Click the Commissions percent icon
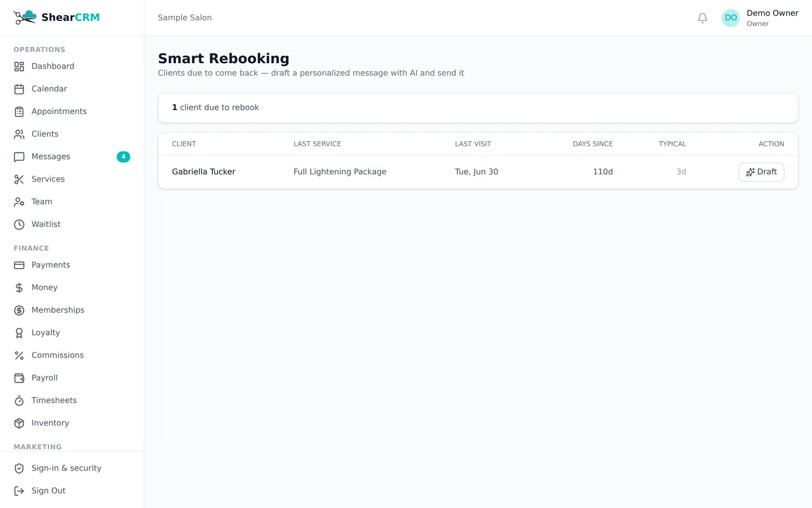Viewport: 812px width, 508px height. click(19, 356)
